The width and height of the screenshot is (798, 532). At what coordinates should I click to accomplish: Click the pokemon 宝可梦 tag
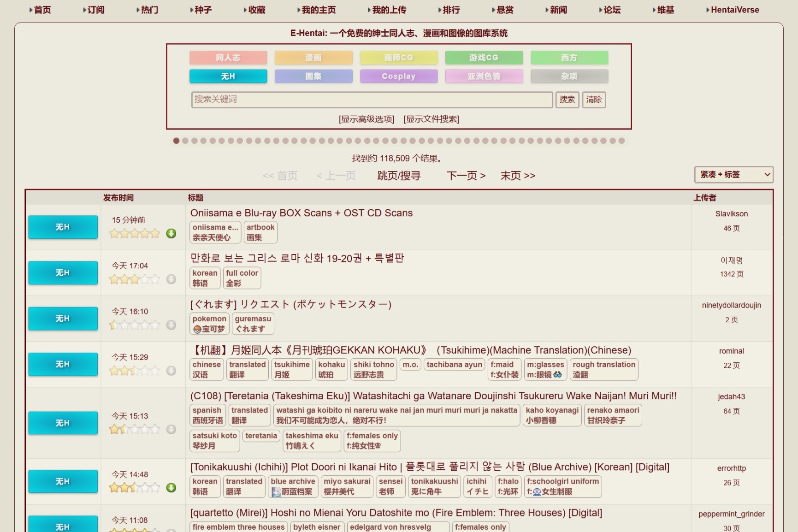click(209, 324)
